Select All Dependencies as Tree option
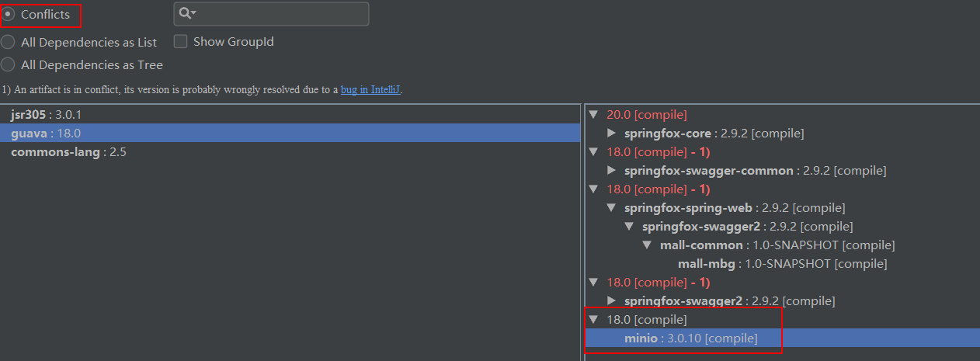The width and height of the screenshot is (980, 361). [9, 64]
